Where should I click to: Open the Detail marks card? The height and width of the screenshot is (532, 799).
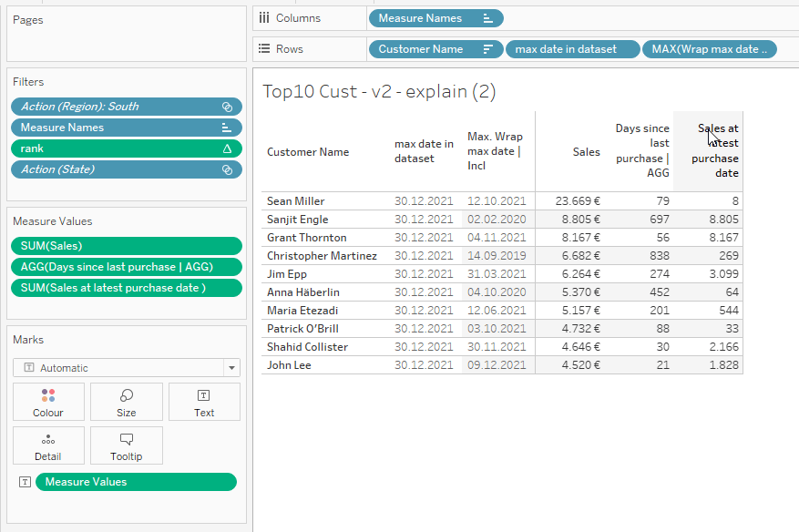coord(48,445)
